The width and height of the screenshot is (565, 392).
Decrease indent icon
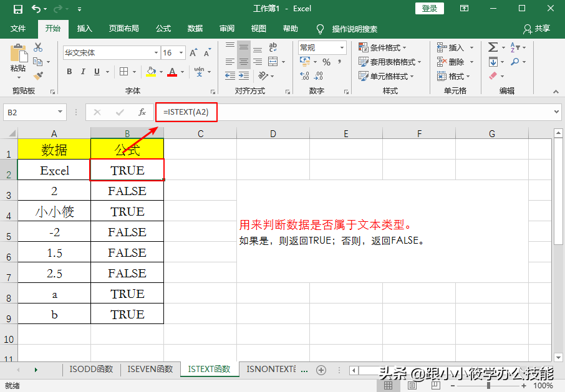230,75
